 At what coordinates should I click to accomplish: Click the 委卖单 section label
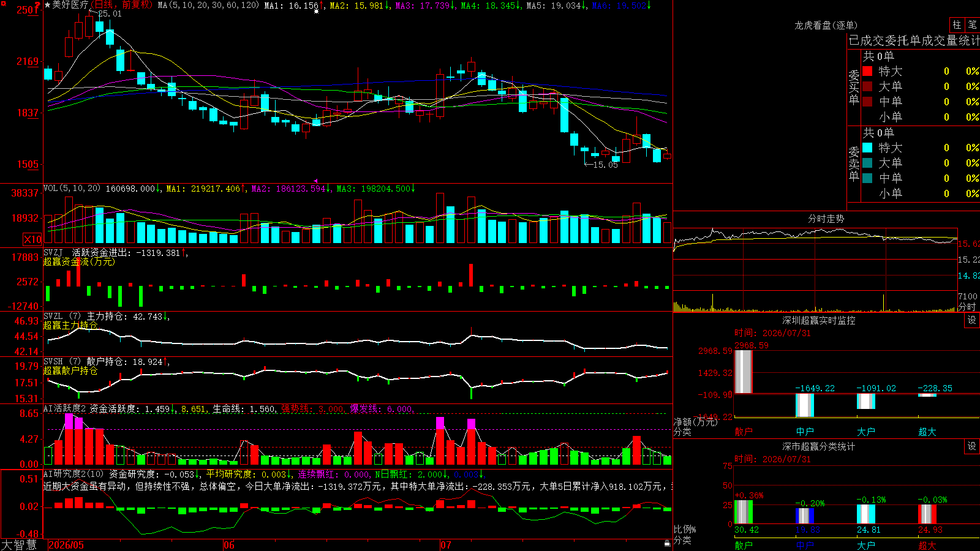[854, 163]
